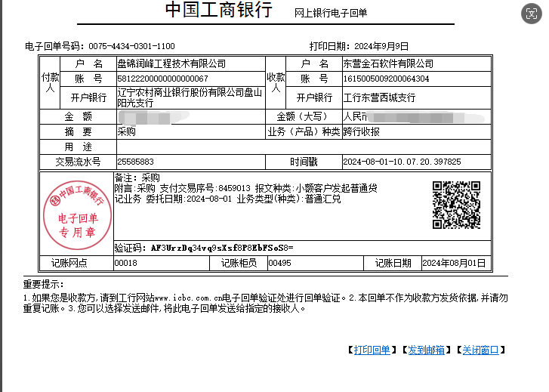
Task: Select the verification code AF3UrzDq34vq9sXsf8P8EbFSoS8=
Action: [222, 248]
